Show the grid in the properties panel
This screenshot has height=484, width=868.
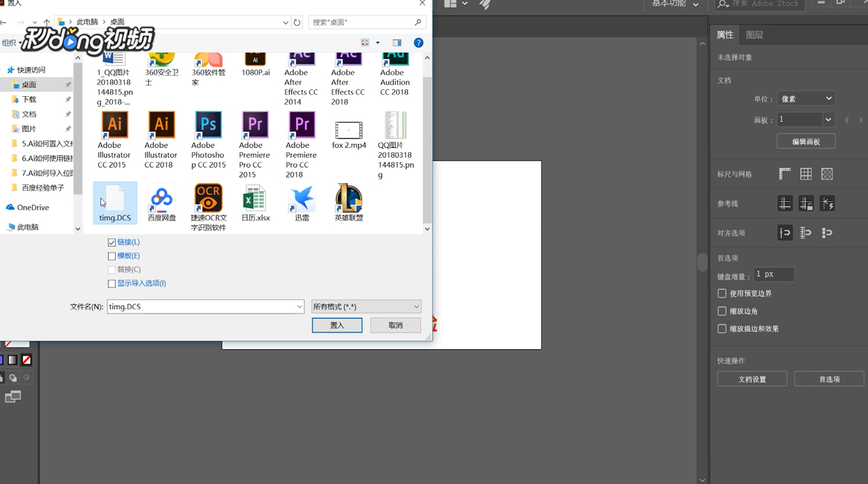coord(806,174)
